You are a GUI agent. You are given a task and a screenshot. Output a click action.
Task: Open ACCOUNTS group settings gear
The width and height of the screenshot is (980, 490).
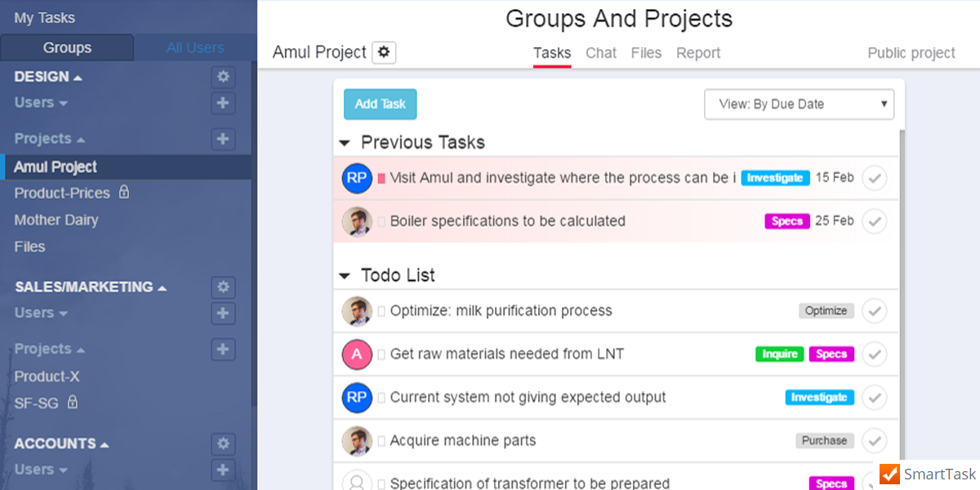(x=223, y=443)
